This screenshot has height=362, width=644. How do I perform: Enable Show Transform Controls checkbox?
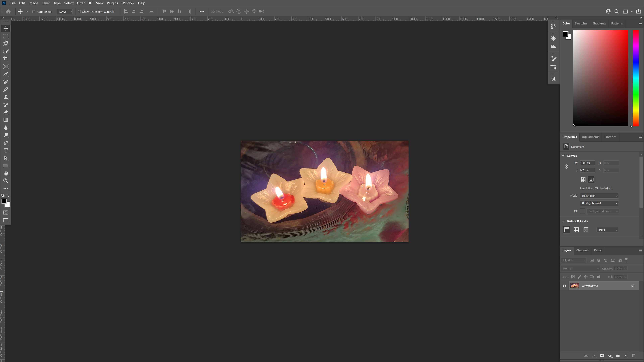coord(79,12)
